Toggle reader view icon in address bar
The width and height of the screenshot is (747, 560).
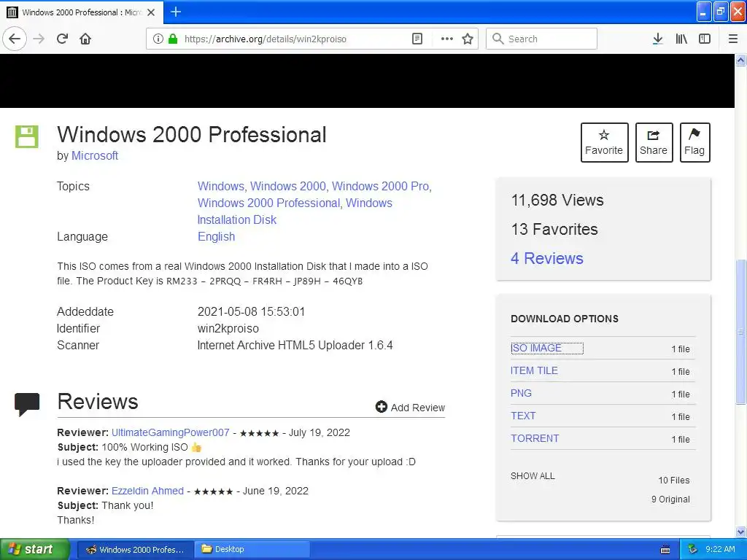(417, 39)
